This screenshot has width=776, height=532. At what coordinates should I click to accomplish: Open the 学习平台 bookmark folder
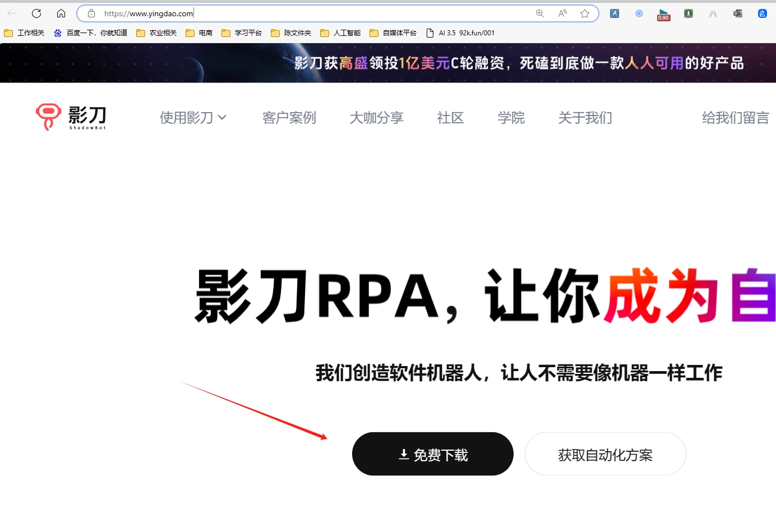tap(242, 33)
